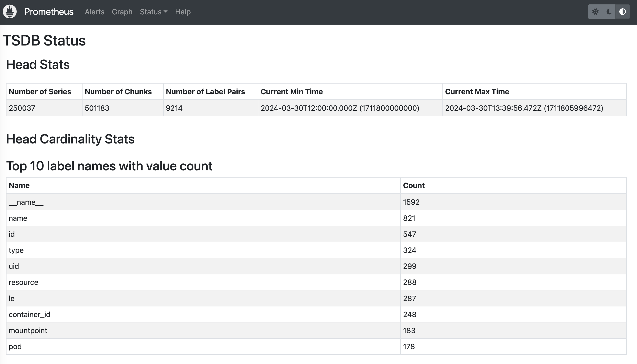The image size is (637, 364).
Task: Open the Status dropdown menu
Action: coord(153,12)
